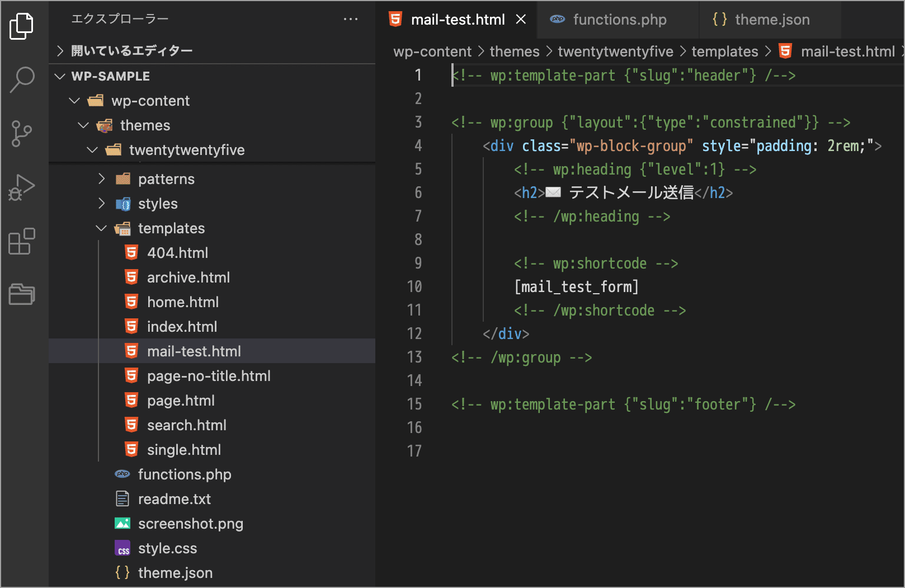Screen dimensions: 905x588
Task: Place cursor on line 10 shortcode text
Action: pyautogui.click(x=576, y=287)
